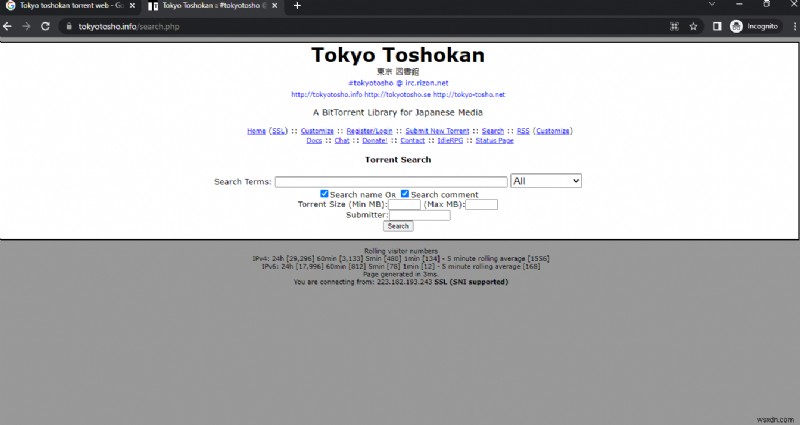
Task: Open the Chat link
Action: 342,141
